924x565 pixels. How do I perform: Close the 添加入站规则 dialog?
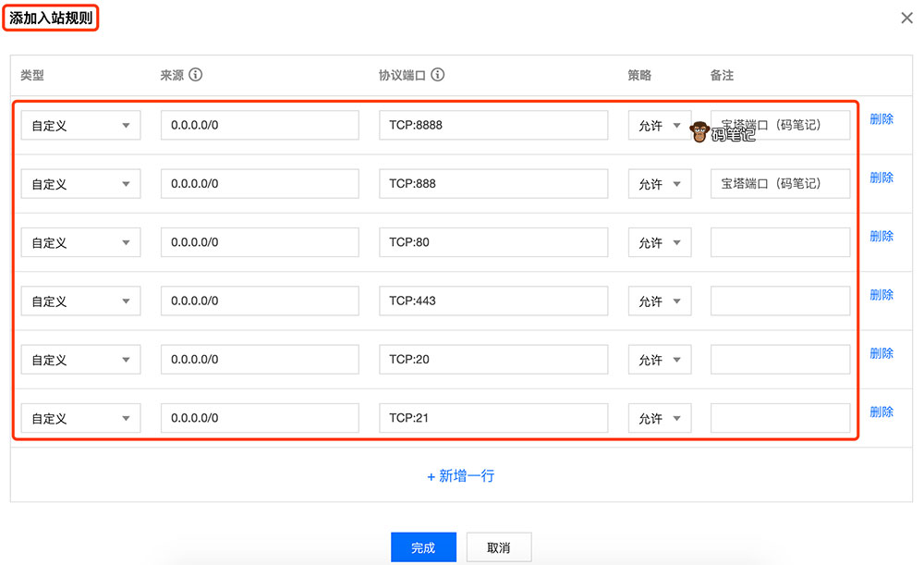pos(906,17)
